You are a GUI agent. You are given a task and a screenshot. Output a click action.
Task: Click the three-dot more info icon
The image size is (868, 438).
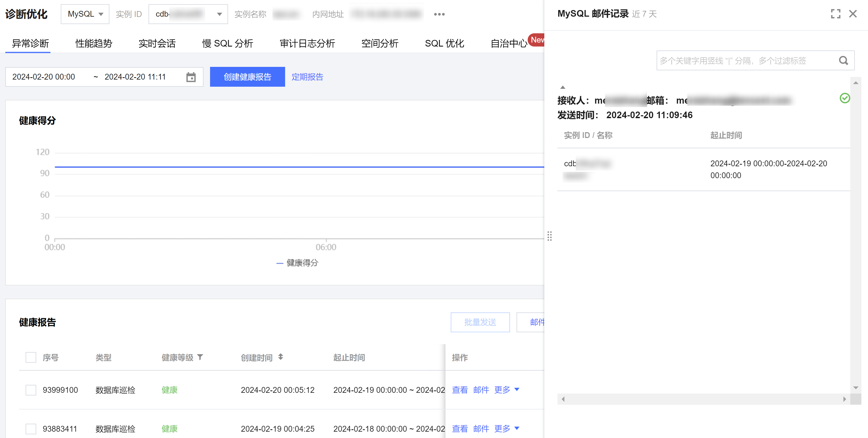pos(439,14)
